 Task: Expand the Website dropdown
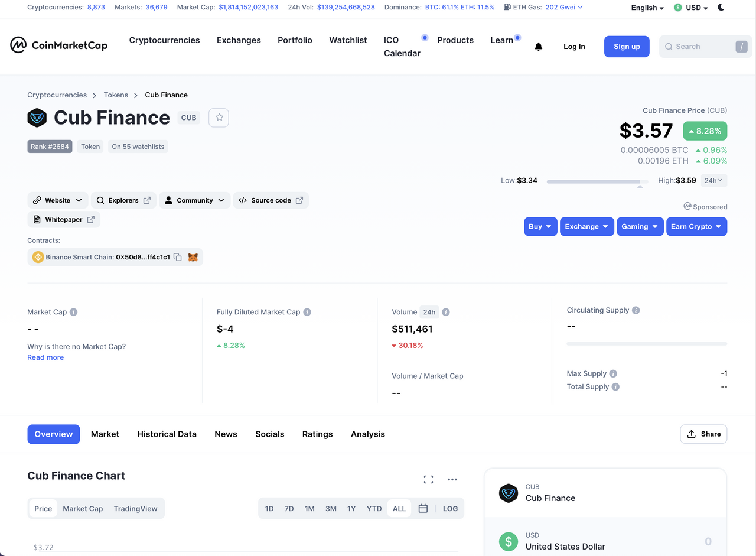58,200
